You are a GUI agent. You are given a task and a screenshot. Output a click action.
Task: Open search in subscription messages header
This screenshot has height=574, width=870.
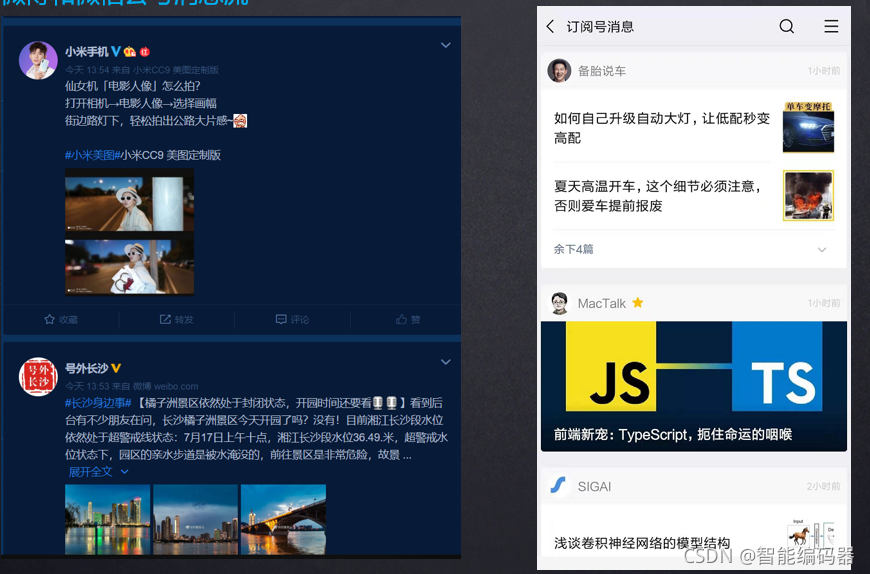click(786, 27)
